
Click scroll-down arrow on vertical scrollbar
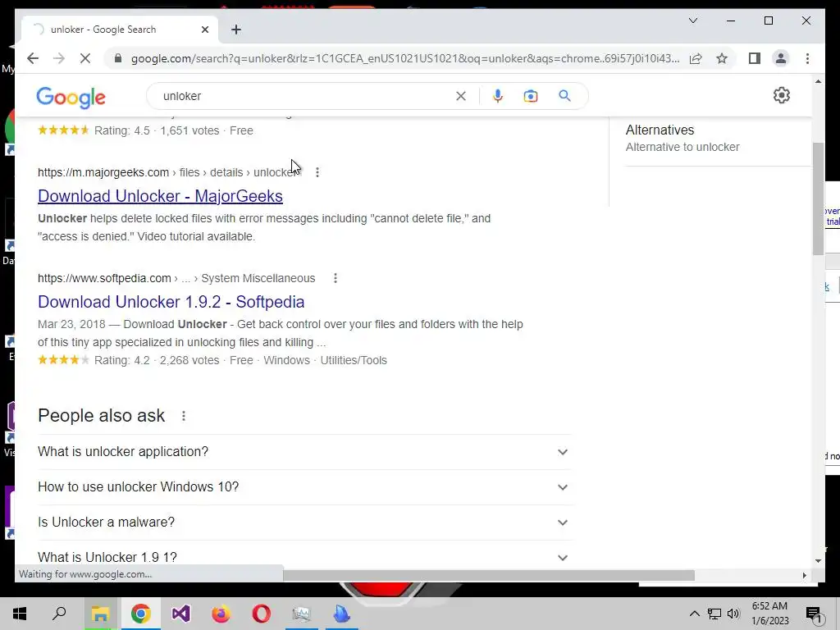coord(818,561)
